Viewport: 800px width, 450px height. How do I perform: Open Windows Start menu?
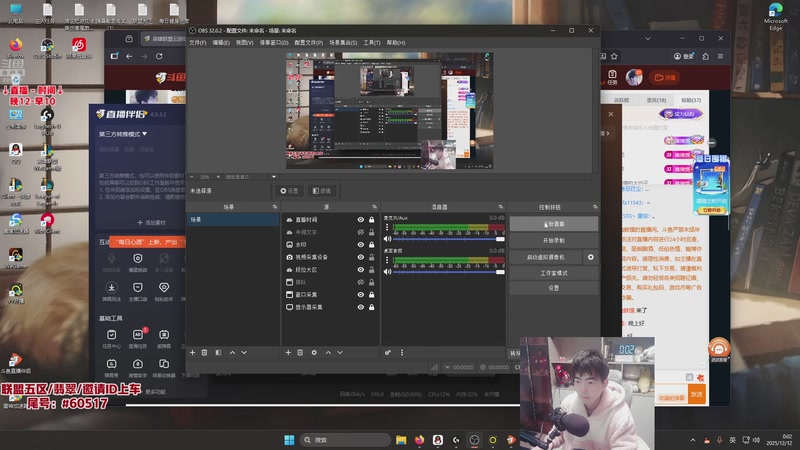click(x=289, y=440)
